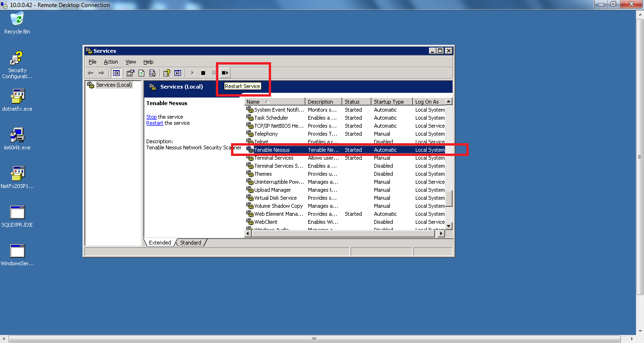Sort by the Startup Type column

388,102
